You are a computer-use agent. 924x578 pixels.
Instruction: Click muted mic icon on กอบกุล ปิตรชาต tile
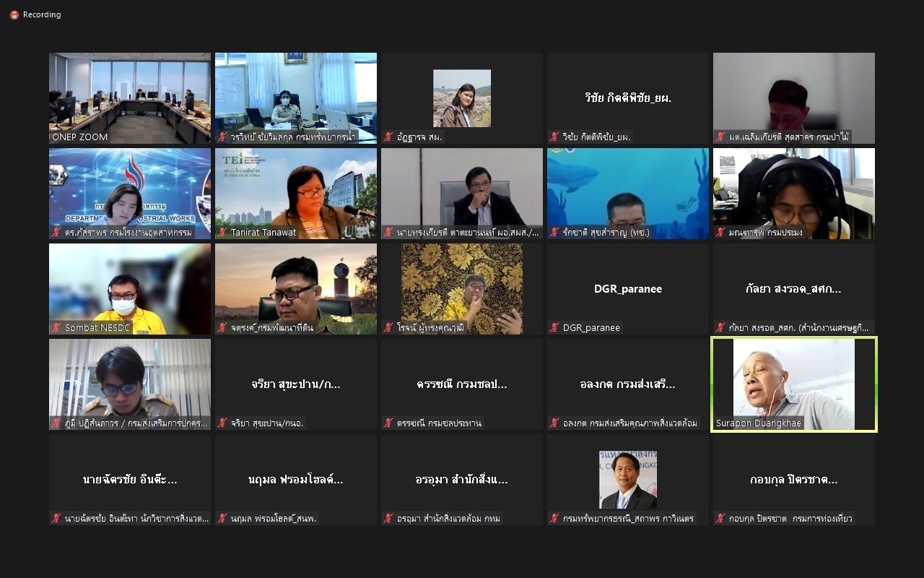click(721, 519)
